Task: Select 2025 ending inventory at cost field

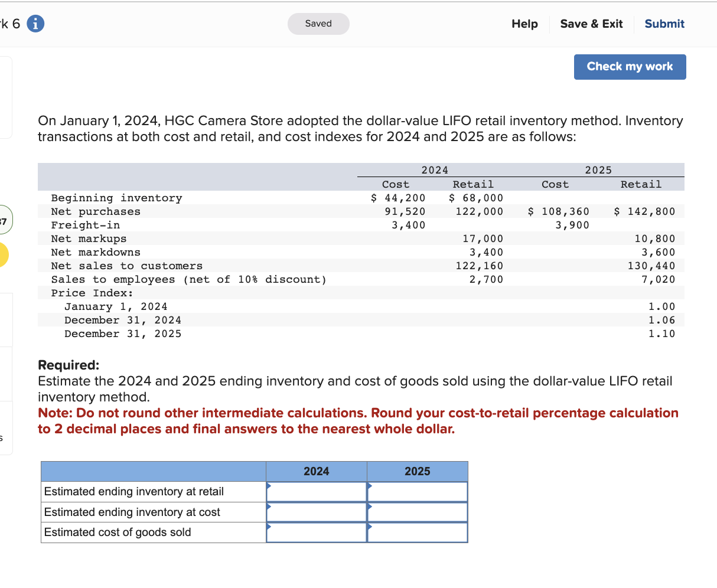Action: pyautogui.click(x=418, y=512)
